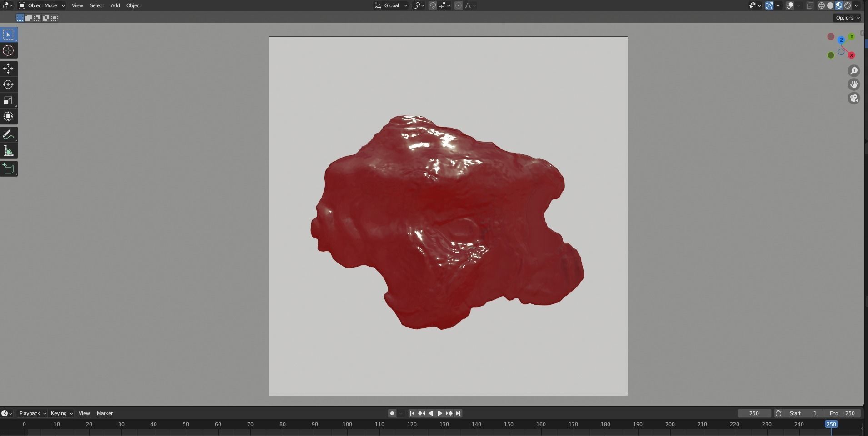Jump to the first frame
This screenshot has width=868, height=436.
click(412, 413)
